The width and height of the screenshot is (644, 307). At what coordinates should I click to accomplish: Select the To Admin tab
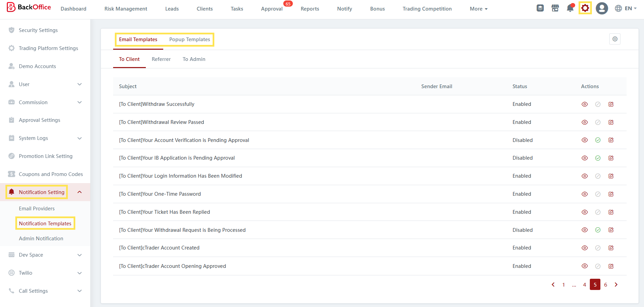(x=194, y=59)
